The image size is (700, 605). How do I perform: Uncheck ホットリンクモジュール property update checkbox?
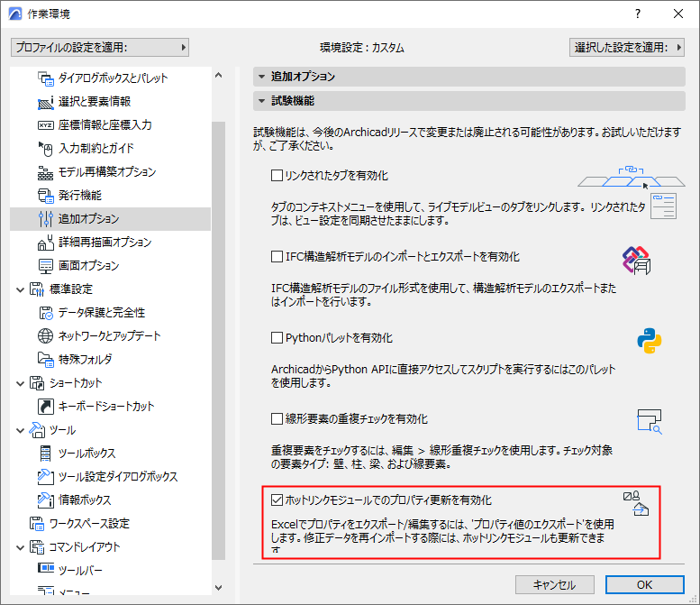point(277,500)
